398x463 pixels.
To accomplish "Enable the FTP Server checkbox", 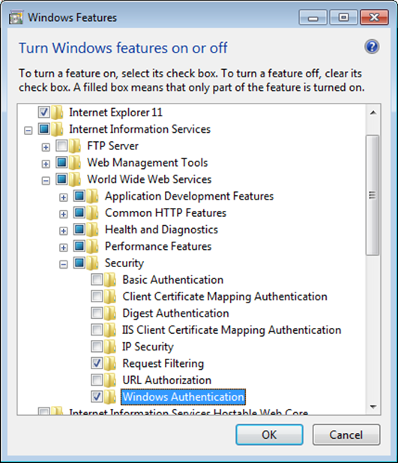I will [x=62, y=145].
